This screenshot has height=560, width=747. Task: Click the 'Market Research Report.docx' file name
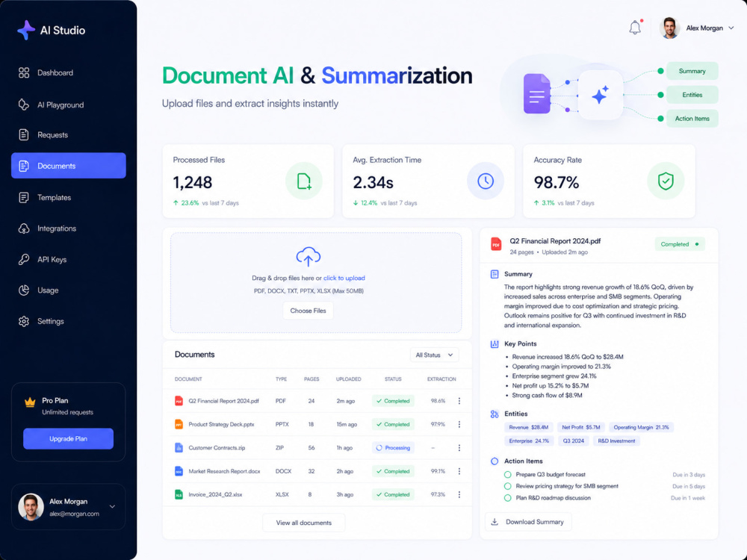pyautogui.click(x=224, y=471)
